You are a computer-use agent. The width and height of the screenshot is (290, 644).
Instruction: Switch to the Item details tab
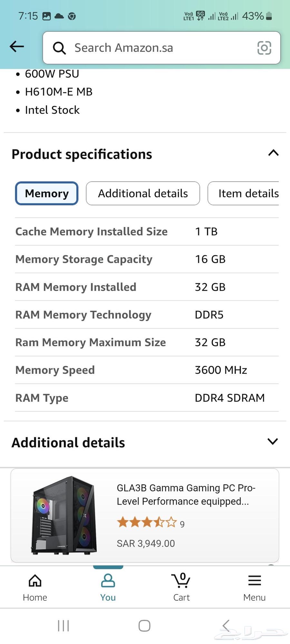[x=244, y=194]
